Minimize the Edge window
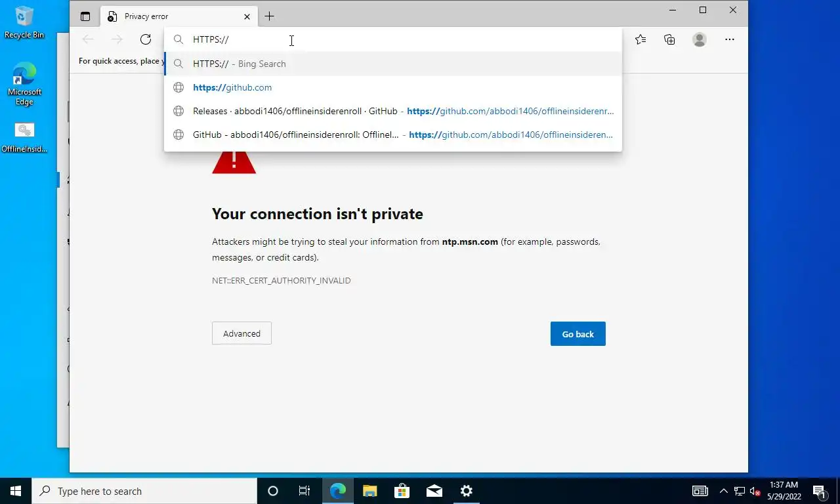840x504 pixels. pos(673,10)
